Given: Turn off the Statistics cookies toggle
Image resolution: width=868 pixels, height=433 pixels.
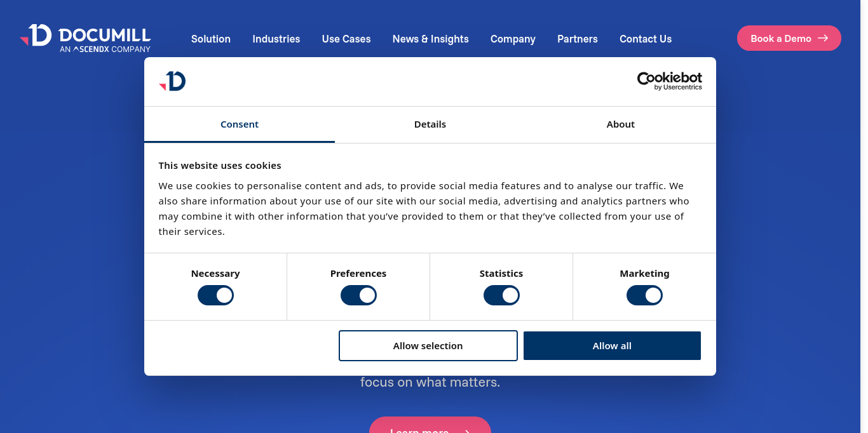Looking at the screenshot, I should coord(501,295).
